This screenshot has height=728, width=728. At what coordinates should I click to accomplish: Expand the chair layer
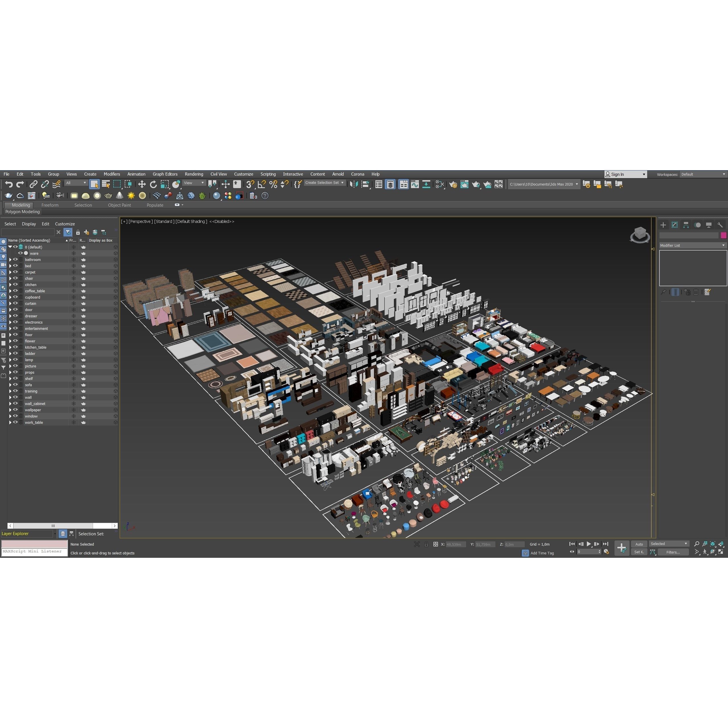pos(10,278)
